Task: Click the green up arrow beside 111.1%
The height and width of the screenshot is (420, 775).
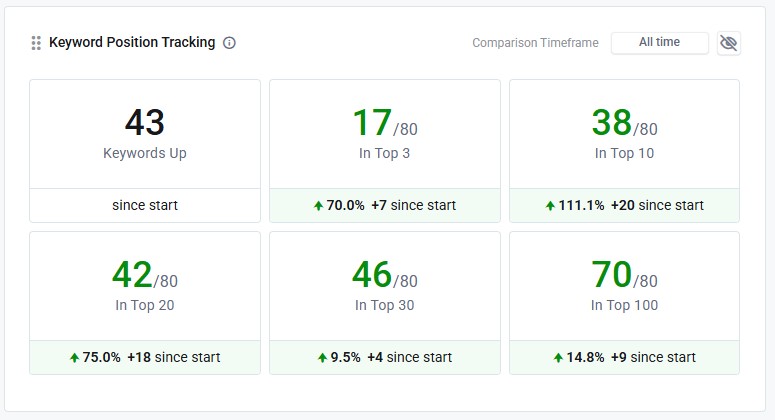Action: (550, 206)
